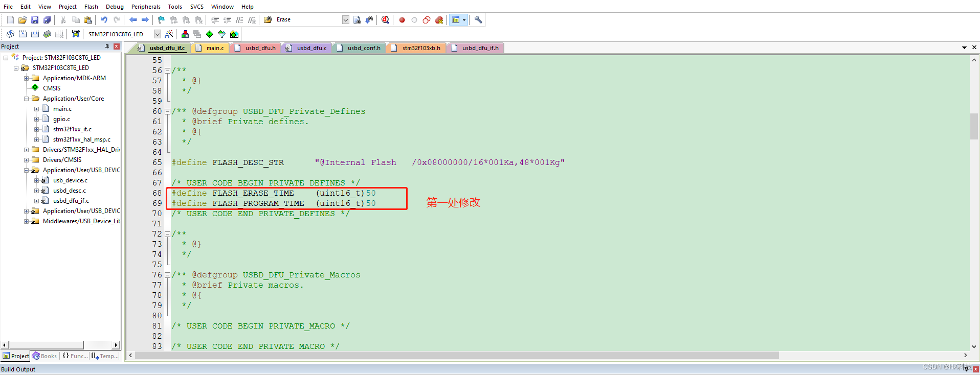The width and height of the screenshot is (980, 375).
Task: Insert a breakpoint with red dot icon
Action: pos(402,20)
